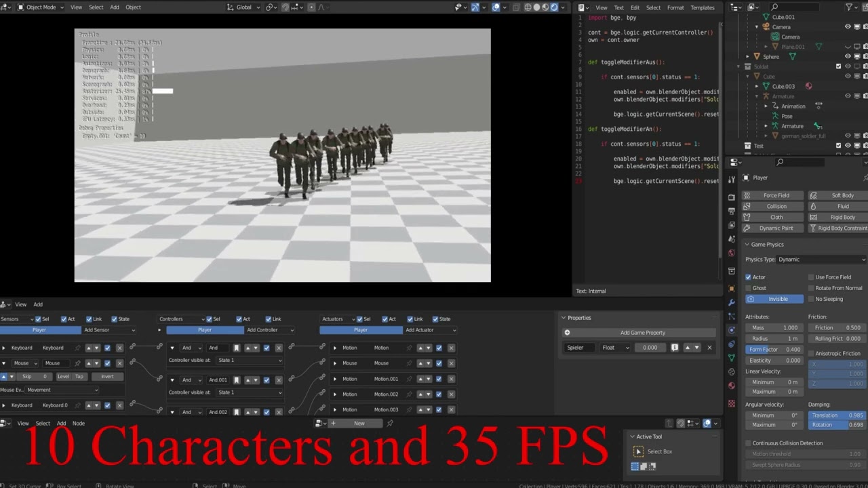This screenshot has height=488, width=868.
Task: Enable the Ghost checkbox
Action: coord(749,288)
